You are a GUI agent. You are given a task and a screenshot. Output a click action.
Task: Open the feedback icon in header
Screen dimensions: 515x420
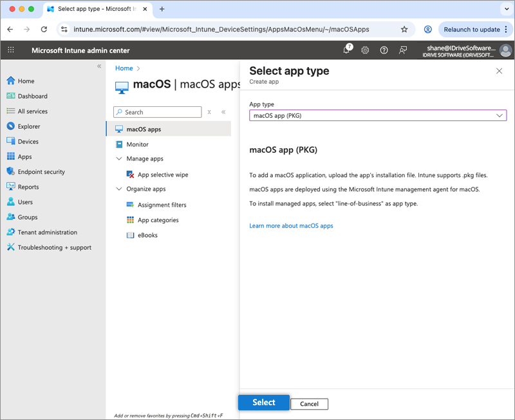(403, 50)
